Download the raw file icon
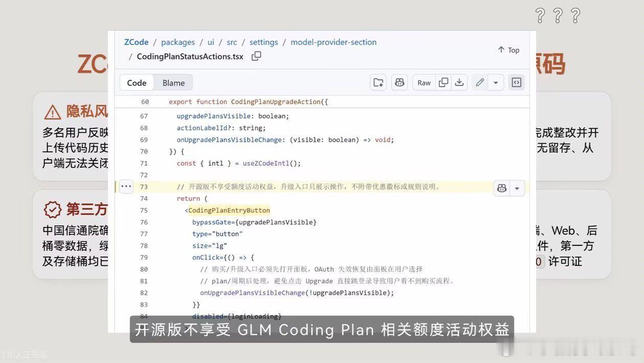This screenshot has height=363, width=644. [459, 82]
